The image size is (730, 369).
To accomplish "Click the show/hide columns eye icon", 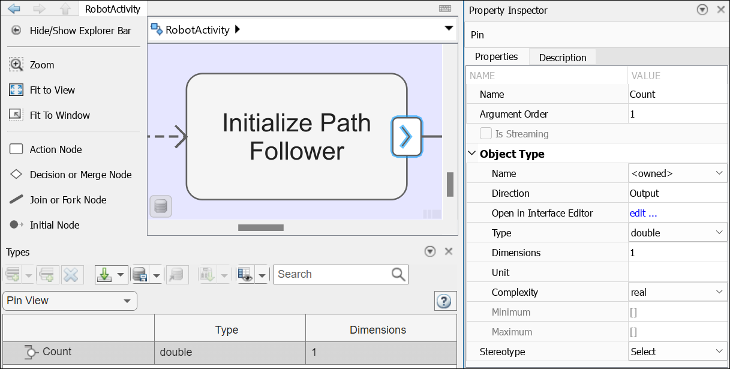I will pyautogui.click(x=245, y=275).
